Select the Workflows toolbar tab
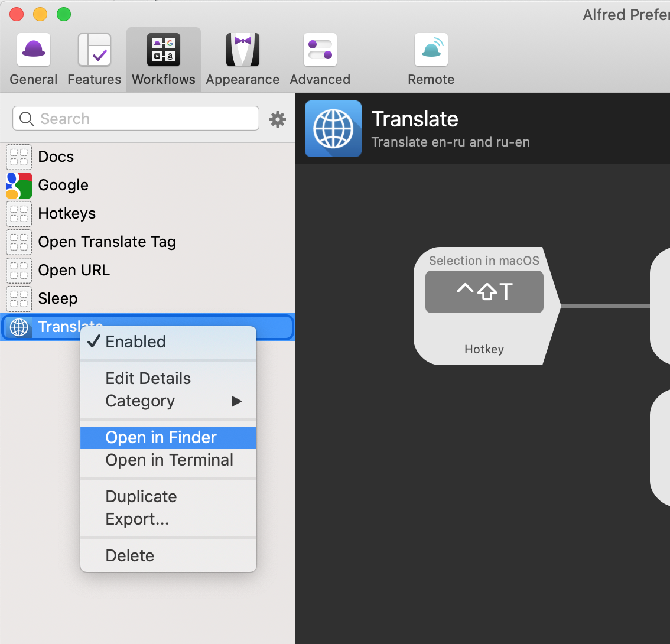Viewport: 670px width, 644px height. click(x=163, y=60)
